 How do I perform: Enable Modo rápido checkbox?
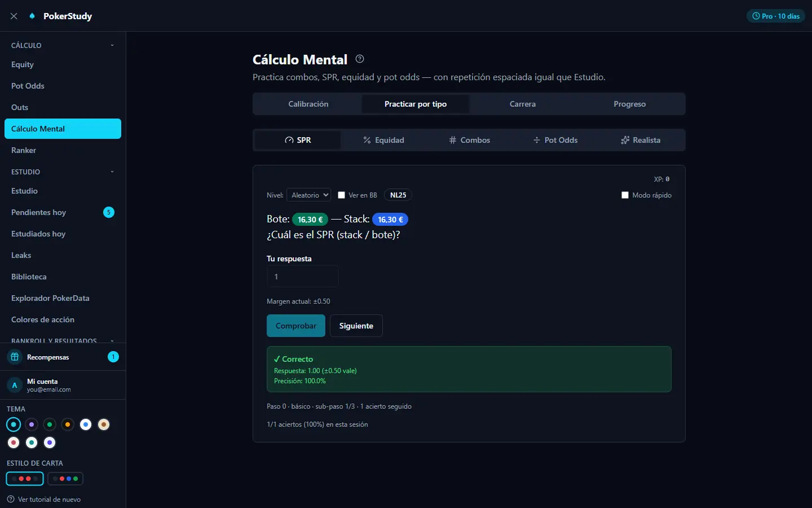pyautogui.click(x=625, y=195)
